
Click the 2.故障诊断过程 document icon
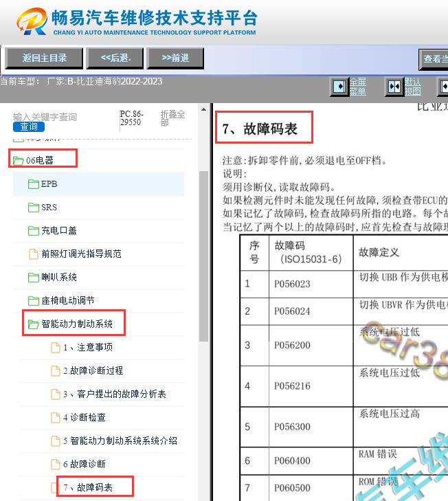click(x=56, y=370)
